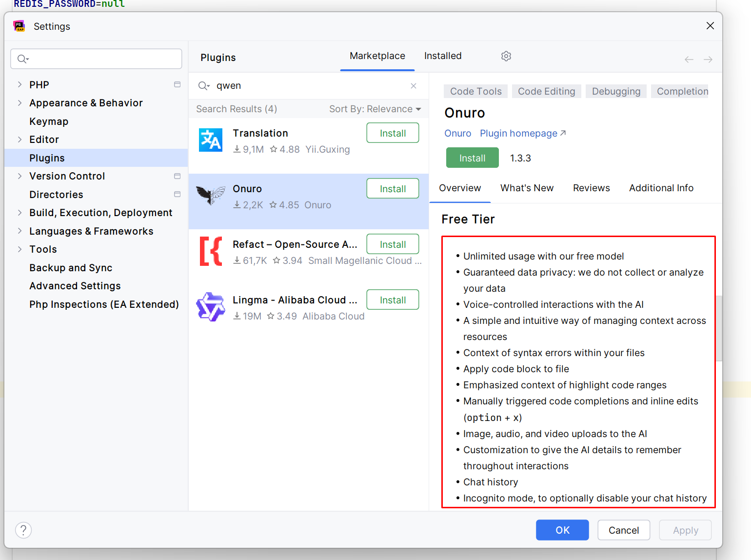
Task: Click the back navigation arrow
Action: point(689,60)
